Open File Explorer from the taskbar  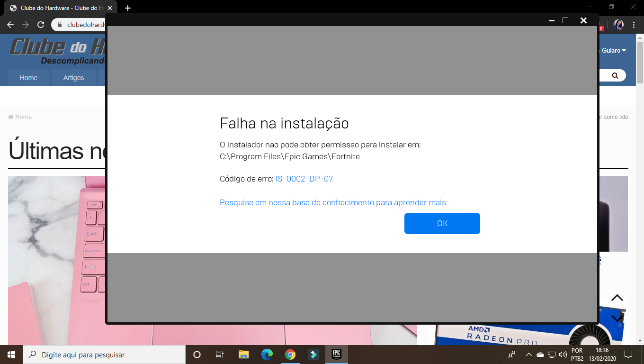243,355
